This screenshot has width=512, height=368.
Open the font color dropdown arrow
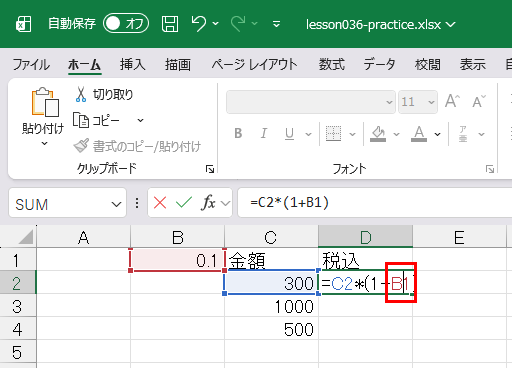pyautogui.click(x=437, y=134)
